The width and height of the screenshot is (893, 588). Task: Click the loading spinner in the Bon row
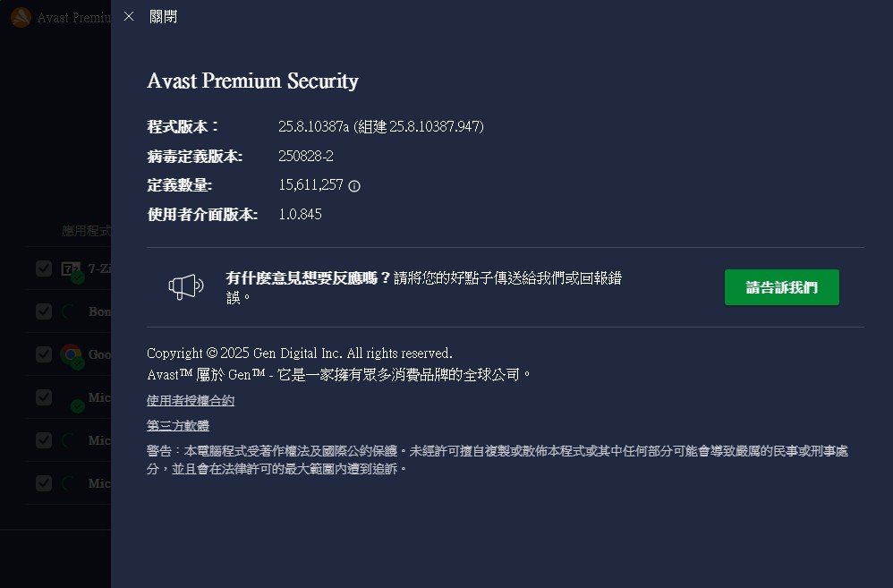(69, 311)
